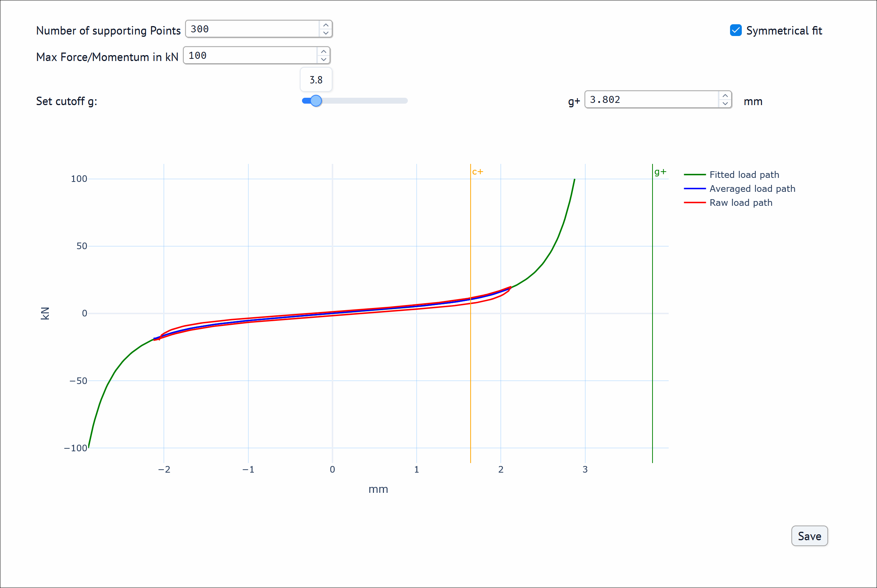Click the mm x-axis title

tap(378, 489)
